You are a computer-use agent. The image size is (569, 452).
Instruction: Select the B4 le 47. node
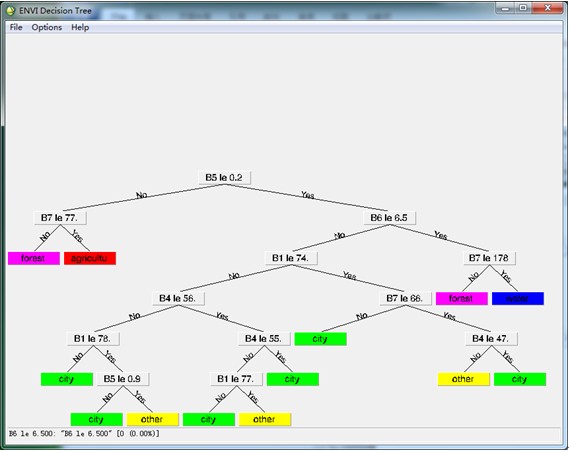(x=491, y=339)
